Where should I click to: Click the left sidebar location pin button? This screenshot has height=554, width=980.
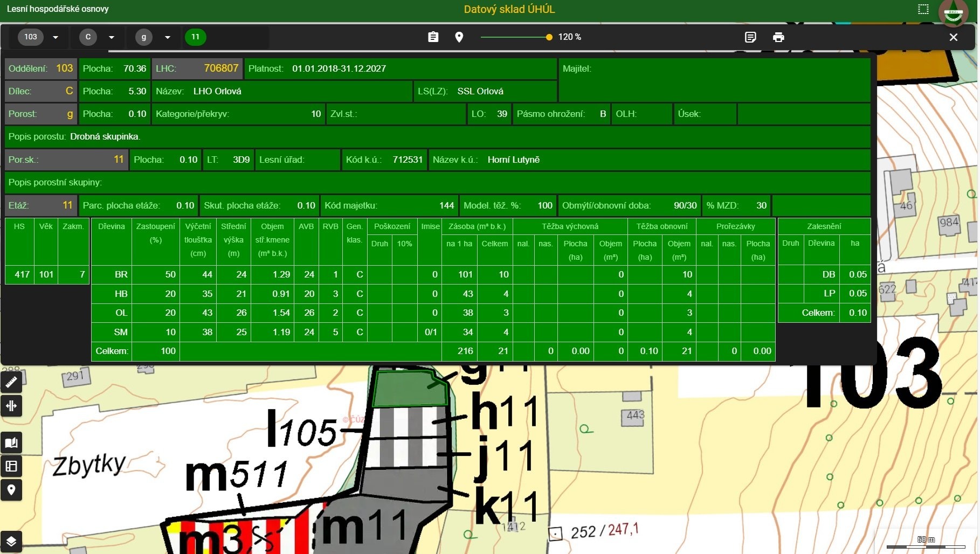(x=11, y=490)
